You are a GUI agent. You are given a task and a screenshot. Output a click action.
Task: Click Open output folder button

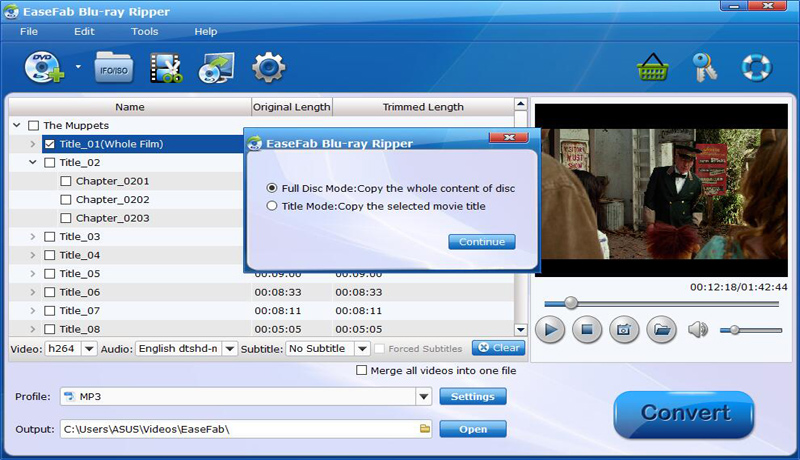point(472,429)
